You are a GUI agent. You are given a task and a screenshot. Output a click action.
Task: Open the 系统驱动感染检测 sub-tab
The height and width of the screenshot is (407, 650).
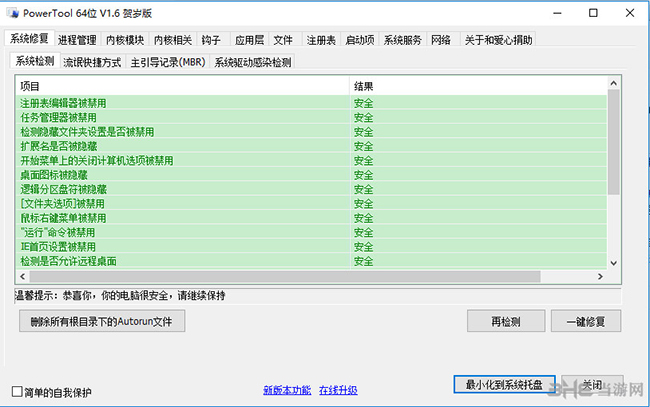click(252, 62)
